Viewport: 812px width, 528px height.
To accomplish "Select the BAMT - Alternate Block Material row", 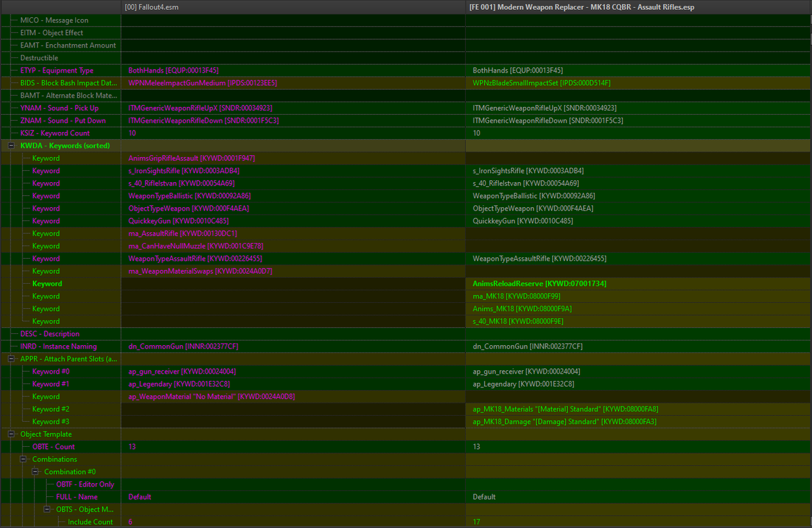I will [406, 95].
